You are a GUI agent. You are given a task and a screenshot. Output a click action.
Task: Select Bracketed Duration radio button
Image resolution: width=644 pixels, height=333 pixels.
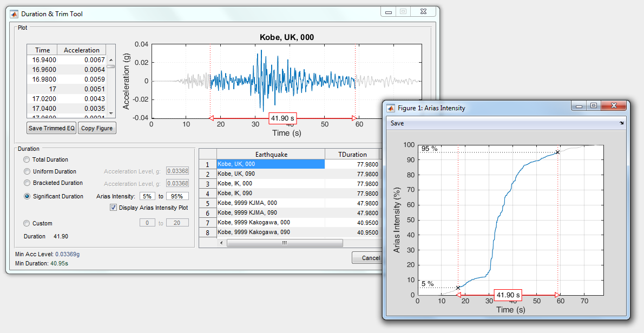[27, 183]
